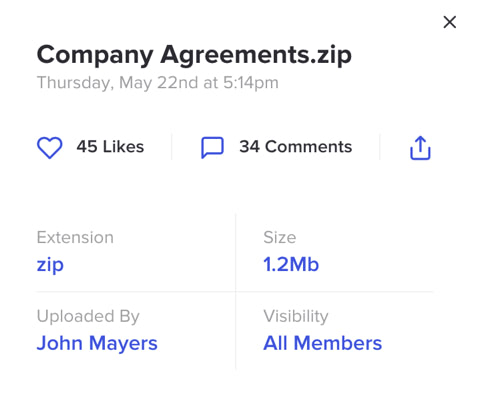478x394 pixels.
Task: Open the uploader 'John Mayers' profile link
Action: point(97,343)
